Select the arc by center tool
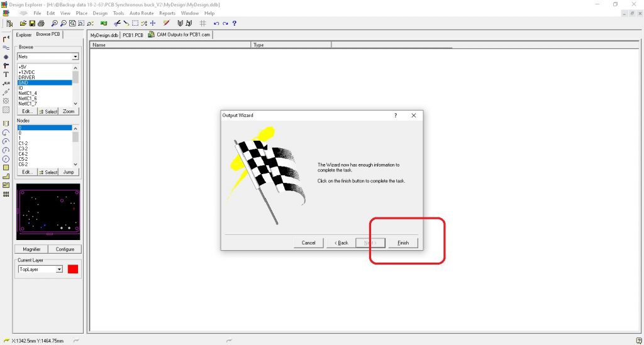Viewport: 644px width, 345px height. pos(6,141)
